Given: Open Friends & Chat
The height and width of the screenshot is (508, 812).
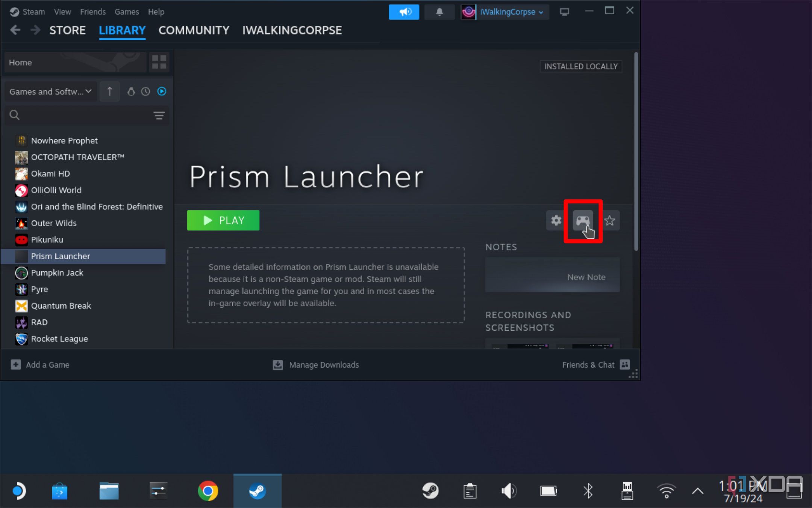Looking at the screenshot, I should click(596, 365).
